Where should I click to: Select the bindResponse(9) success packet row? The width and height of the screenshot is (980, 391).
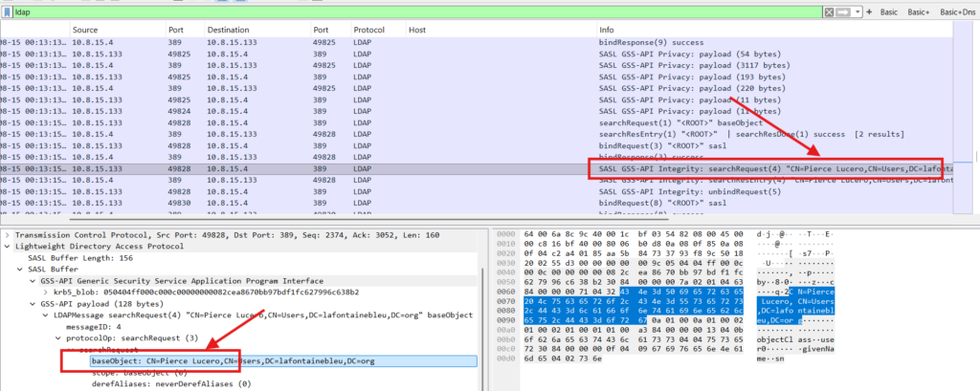pyautogui.click(x=479, y=43)
